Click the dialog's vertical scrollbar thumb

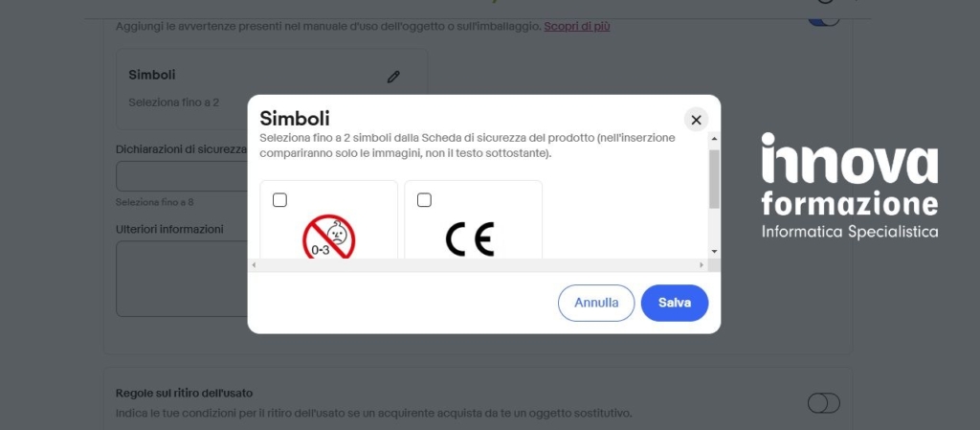coord(714,177)
